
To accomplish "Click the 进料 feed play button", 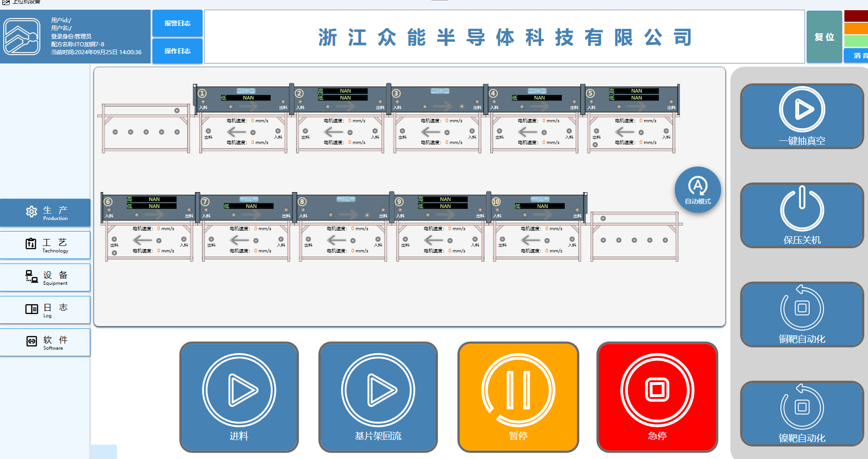I will (x=239, y=397).
